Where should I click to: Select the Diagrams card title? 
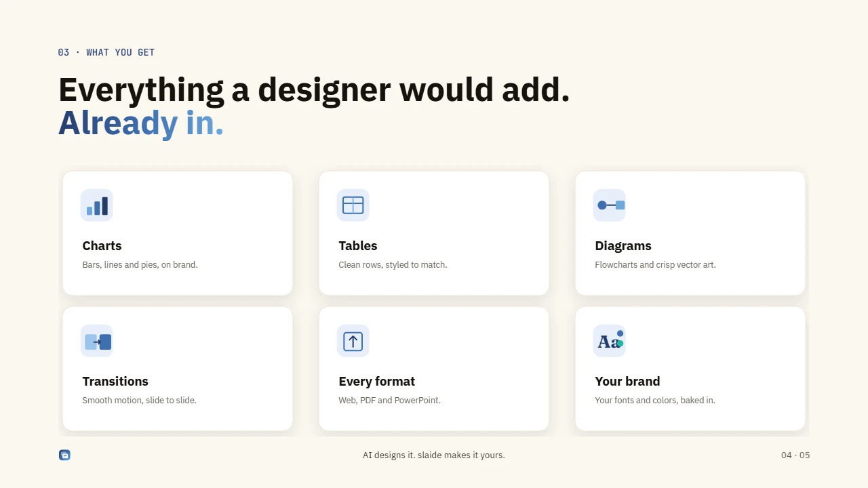[623, 245]
